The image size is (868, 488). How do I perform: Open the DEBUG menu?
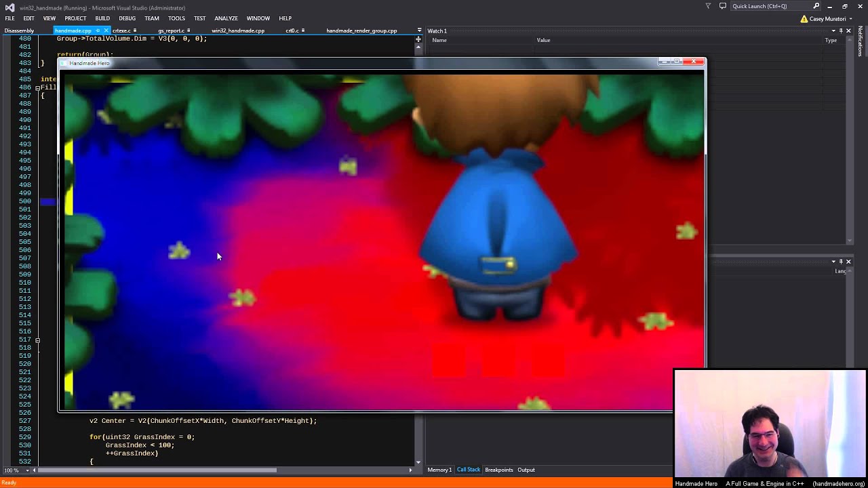click(127, 18)
